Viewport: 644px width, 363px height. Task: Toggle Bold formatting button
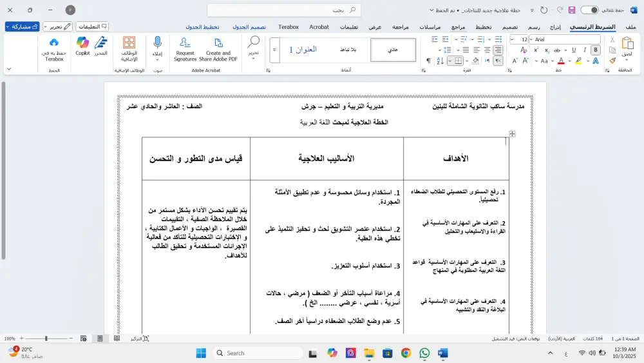click(x=596, y=50)
